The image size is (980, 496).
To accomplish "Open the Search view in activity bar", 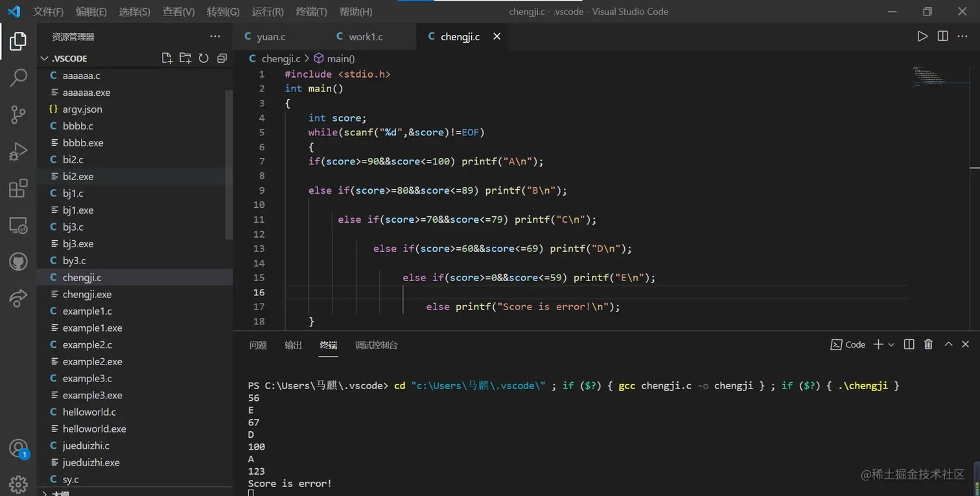I will [18, 78].
